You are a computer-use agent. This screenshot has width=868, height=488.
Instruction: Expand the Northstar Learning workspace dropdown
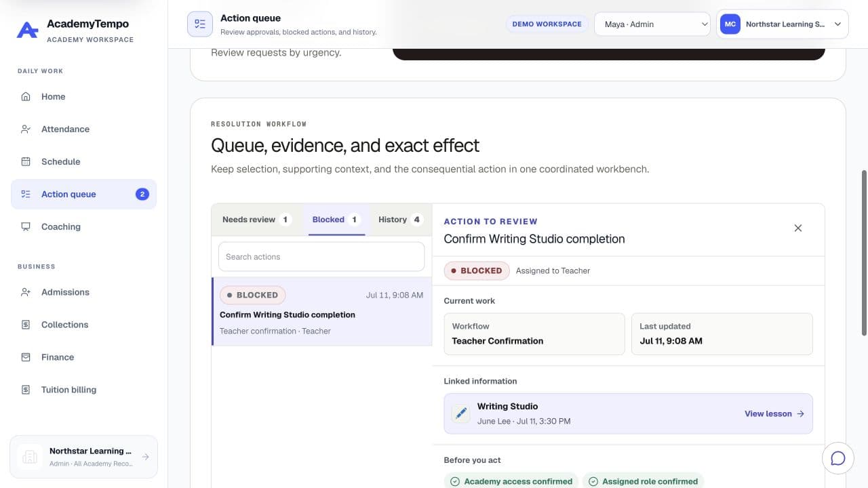[782, 24]
